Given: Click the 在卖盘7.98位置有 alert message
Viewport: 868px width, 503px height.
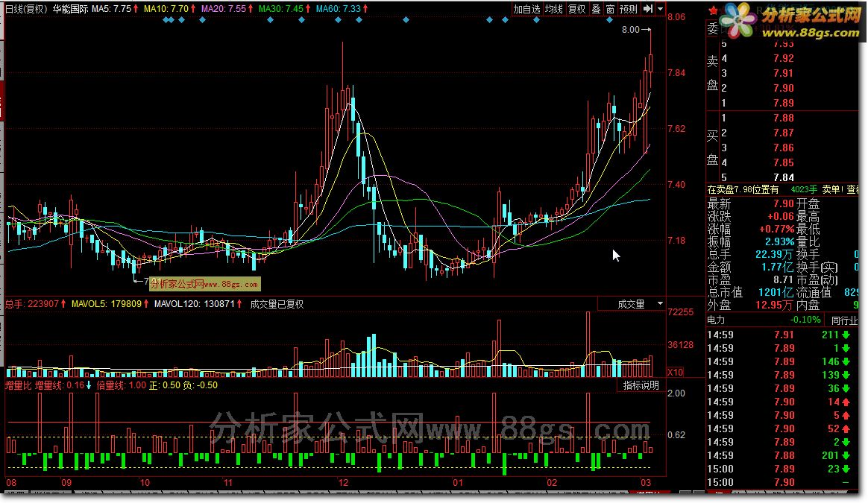Looking at the screenshot, I should [743, 189].
